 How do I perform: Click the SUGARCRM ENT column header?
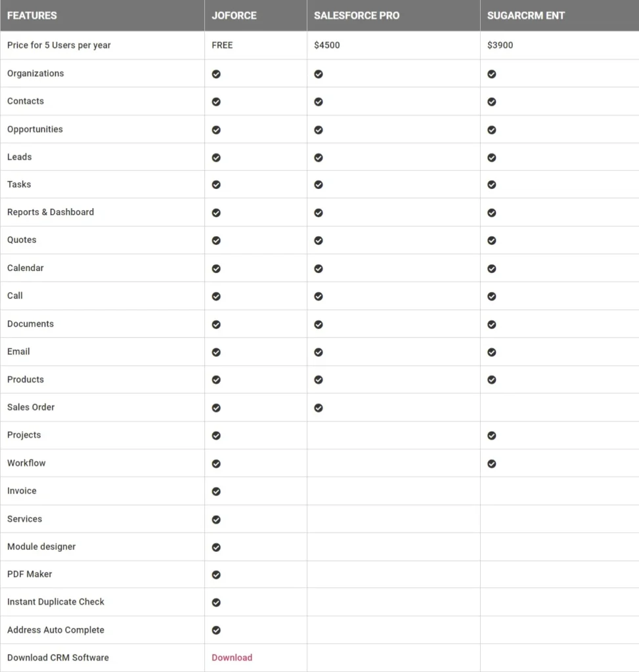(x=526, y=15)
